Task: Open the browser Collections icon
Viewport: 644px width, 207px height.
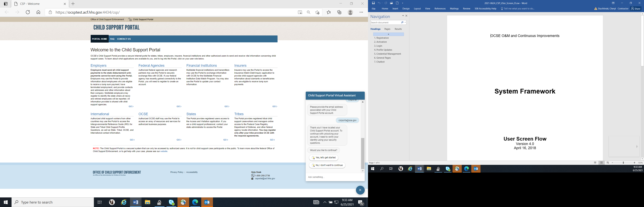Action: (339, 12)
